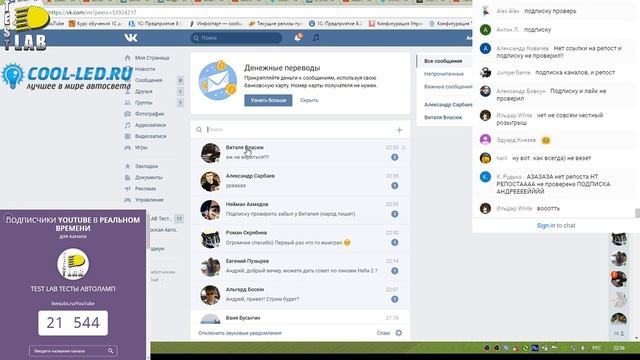The image size is (640, 360).
Task: Open Инфостарт bookmark in bookmarks bar
Action: pyautogui.click(x=216, y=24)
